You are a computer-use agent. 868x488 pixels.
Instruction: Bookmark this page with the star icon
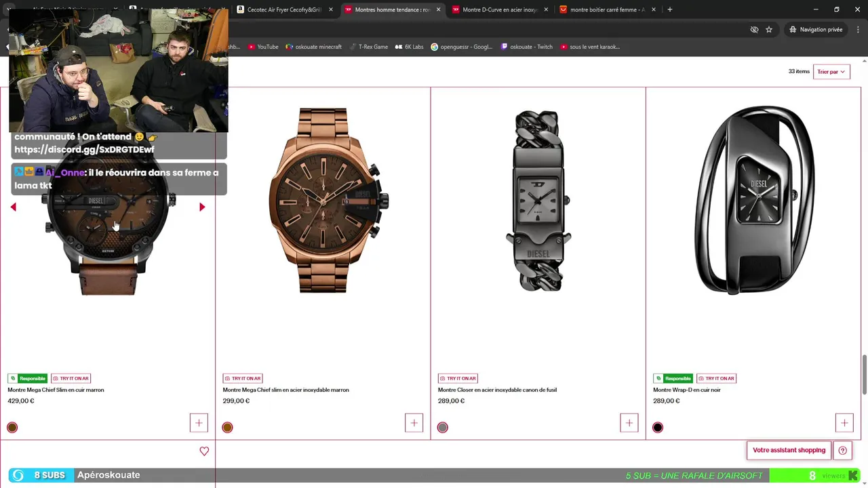click(769, 30)
